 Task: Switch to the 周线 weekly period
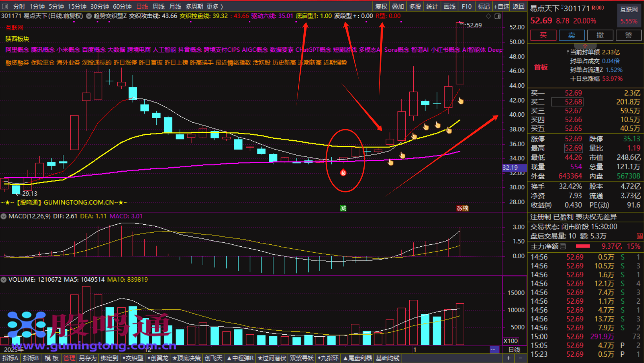(x=158, y=6)
